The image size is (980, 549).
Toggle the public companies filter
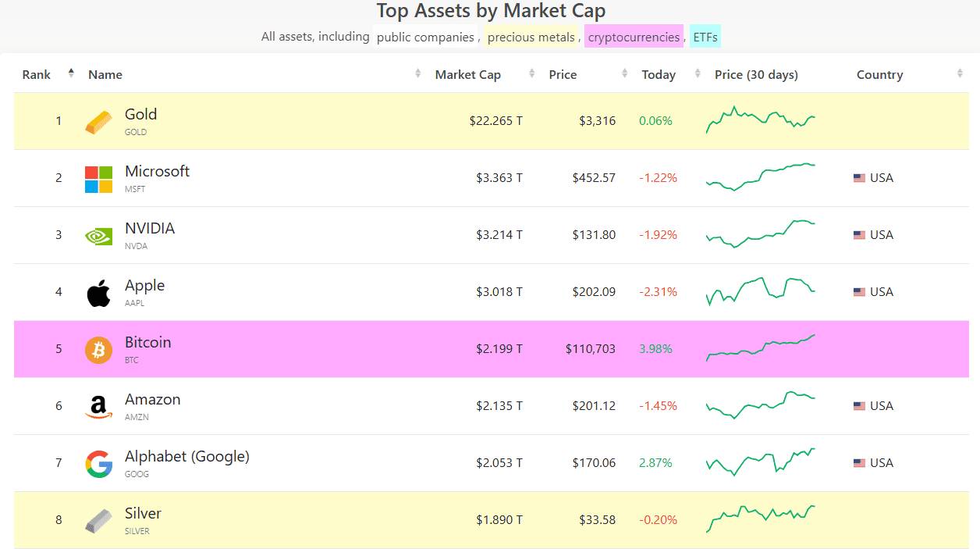pyautogui.click(x=425, y=37)
